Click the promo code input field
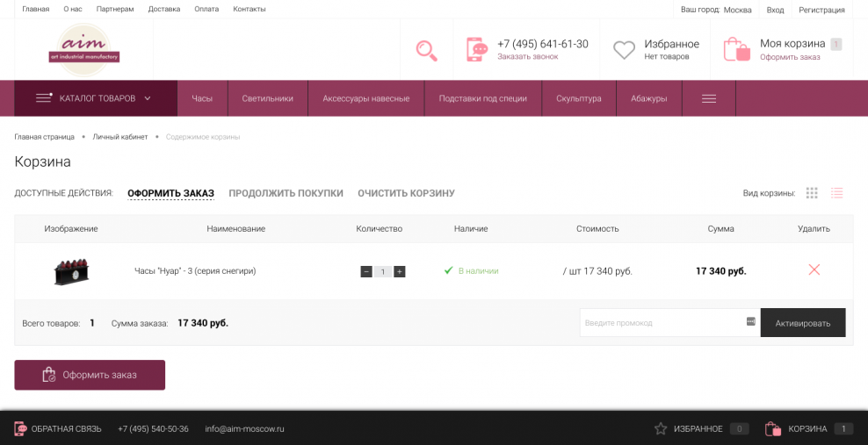The width and height of the screenshot is (868, 445). coord(659,323)
